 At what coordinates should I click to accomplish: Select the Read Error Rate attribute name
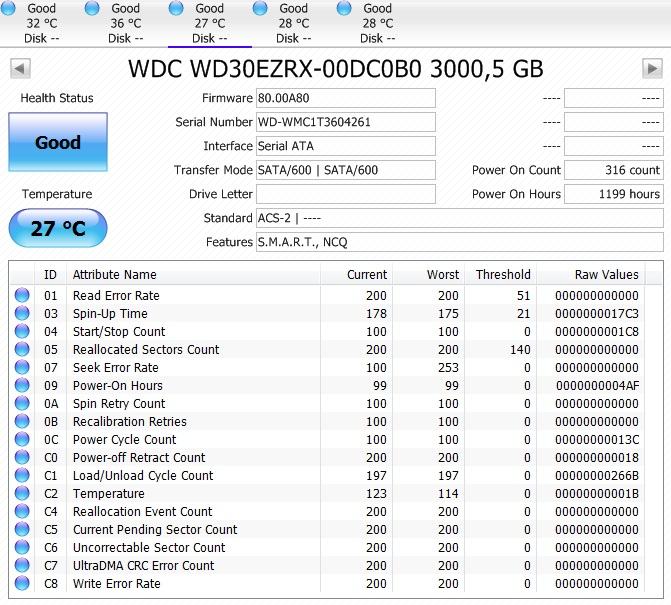point(116,296)
